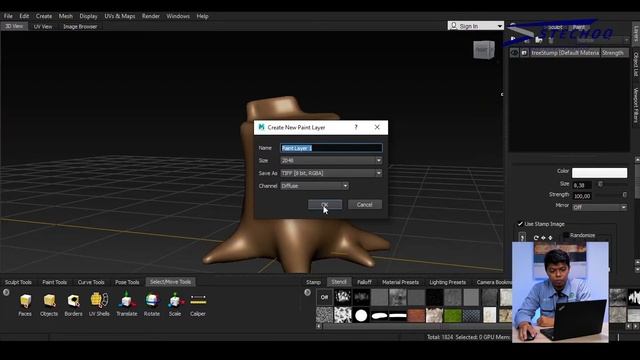The image size is (640, 360).
Task: Activate the Rotate tool
Action: click(x=152, y=304)
